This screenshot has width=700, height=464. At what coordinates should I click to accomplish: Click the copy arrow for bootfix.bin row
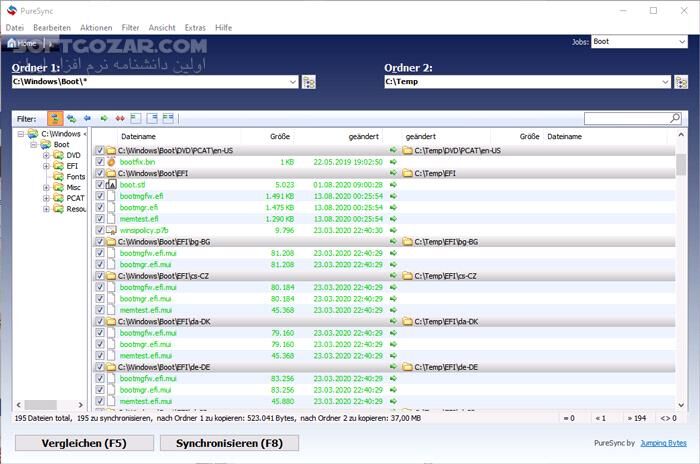pyautogui.click(x=393, y=162)
